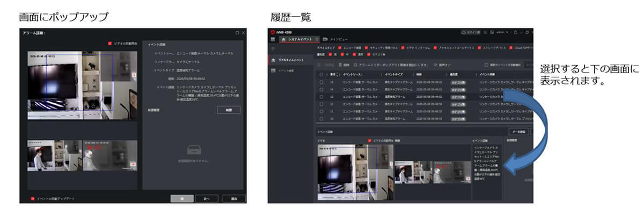
Task: Click the 次へ button in alarm popup
Action: [x=207, y=198]
